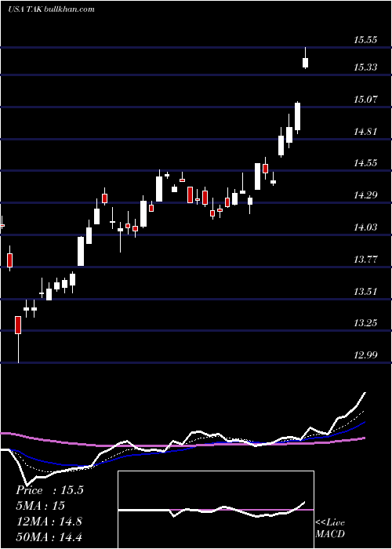Click the 14.81 price axis label
This screenshot has height=549, width=392.
[x=365, y=132]
